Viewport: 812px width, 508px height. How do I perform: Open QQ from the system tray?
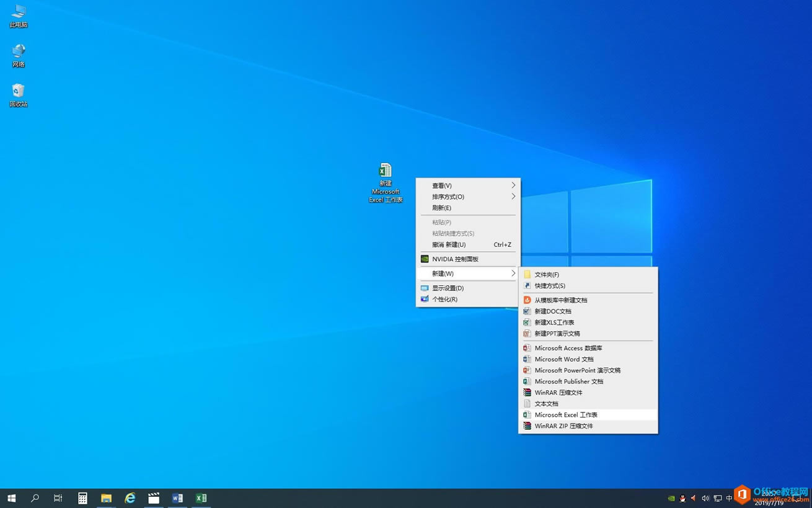click(x=682, y=498)
